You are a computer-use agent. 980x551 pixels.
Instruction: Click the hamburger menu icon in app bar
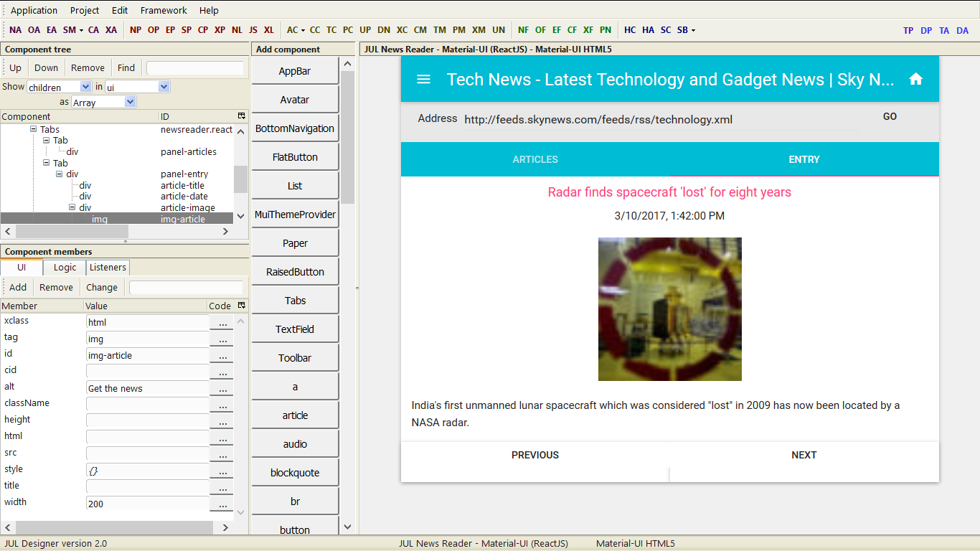423,79
